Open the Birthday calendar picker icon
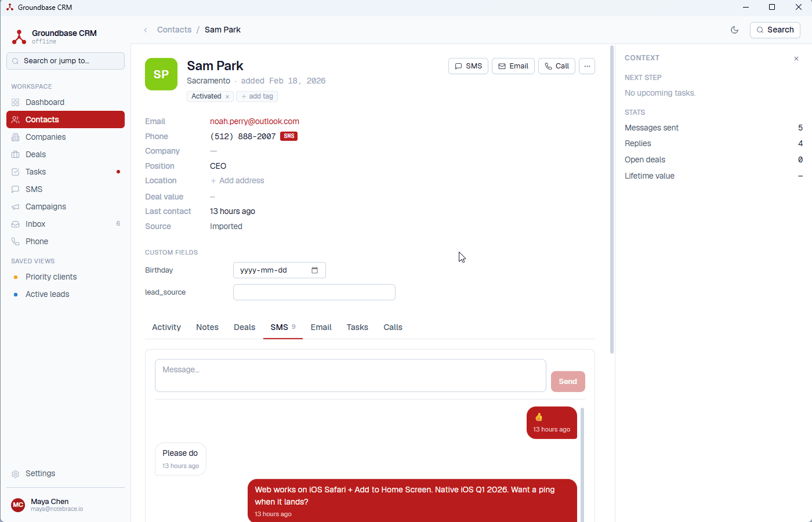The height and width of the screenshot is (522, 812). pos(314,270)
